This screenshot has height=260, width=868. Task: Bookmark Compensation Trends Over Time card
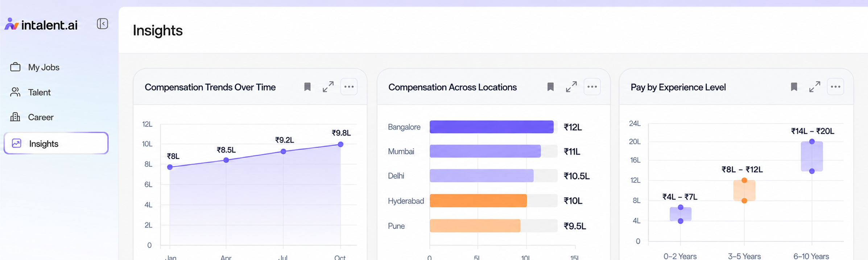point(307,87)
